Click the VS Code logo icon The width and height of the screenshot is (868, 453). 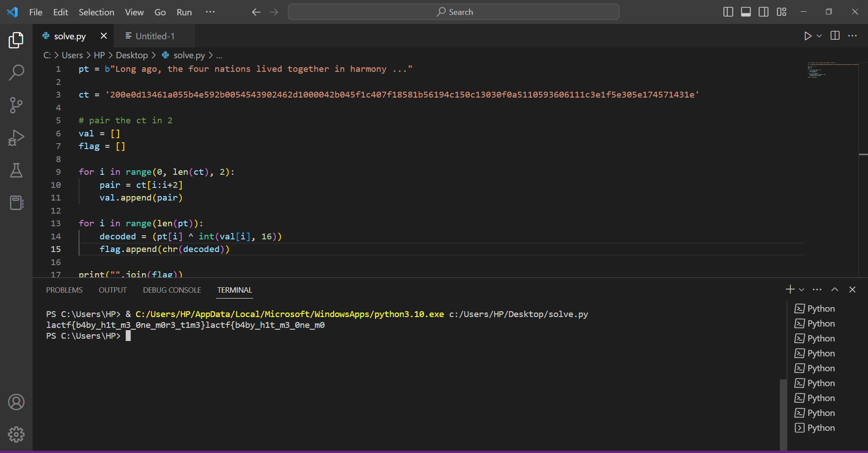click(12, 12)
